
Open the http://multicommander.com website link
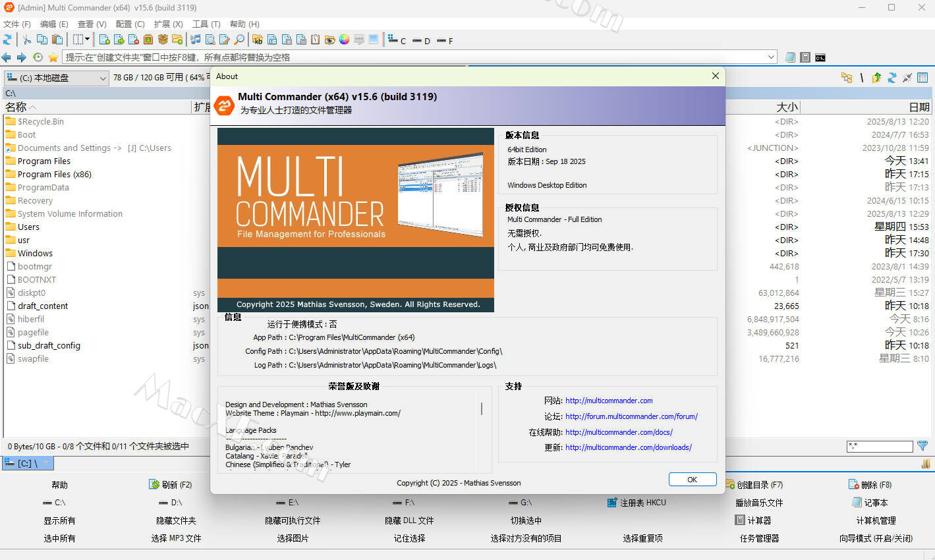609,401
